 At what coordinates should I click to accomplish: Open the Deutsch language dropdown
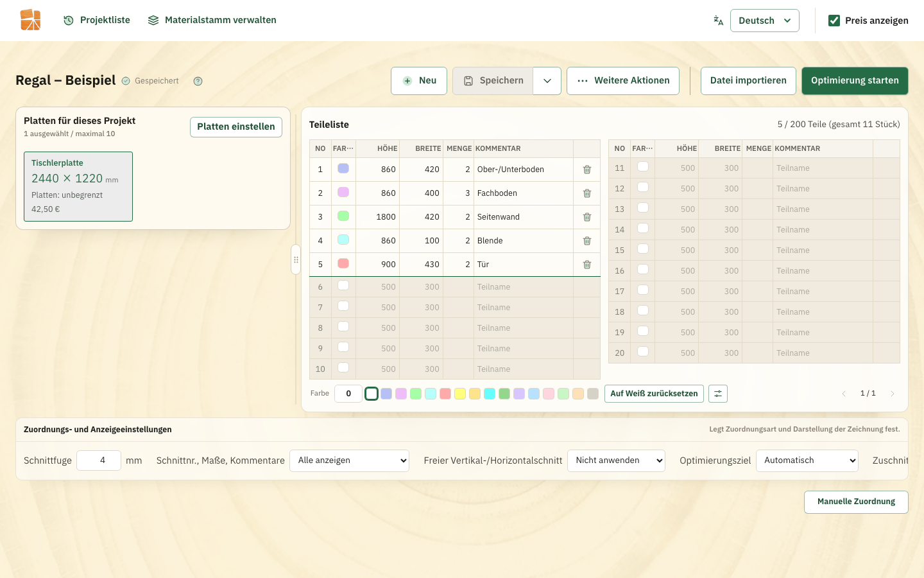coord(765,21)
